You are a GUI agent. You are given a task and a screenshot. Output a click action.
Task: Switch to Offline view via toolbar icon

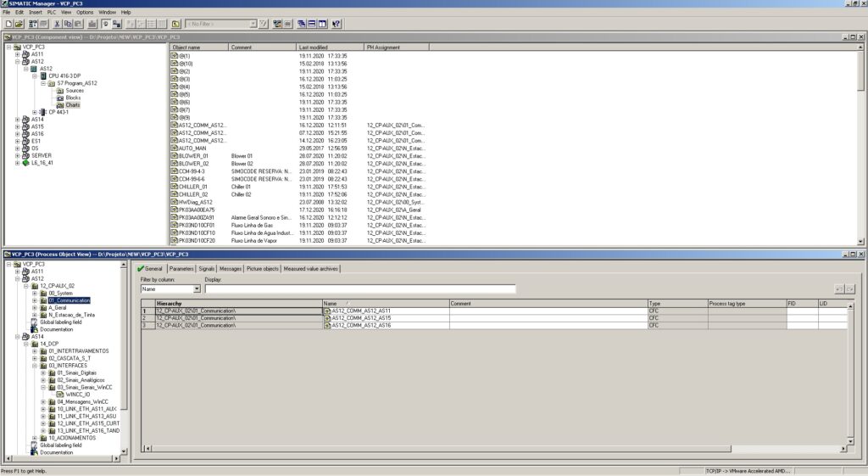click(x=117, y=24)
